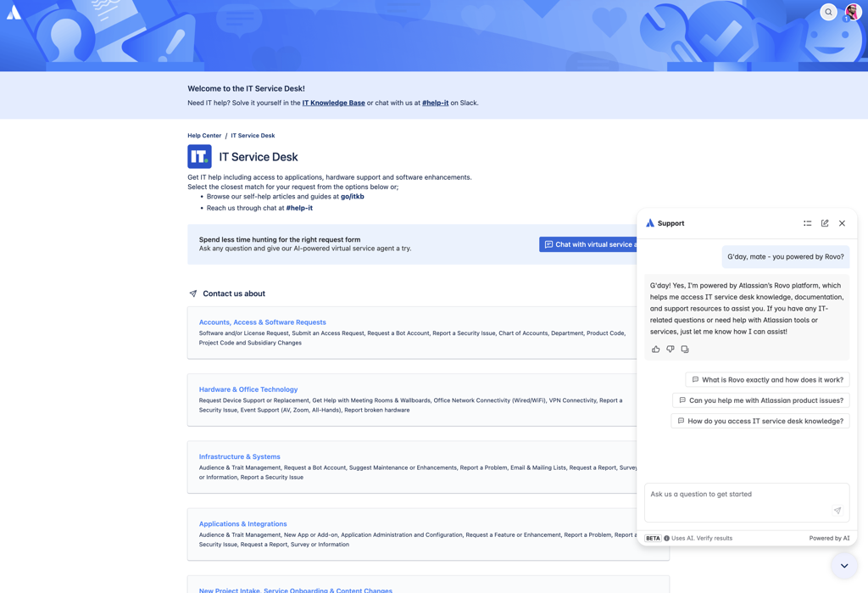Open Hardware & Office Technology category
The height and width of the screenshot is (593, 868).
click(248, 389)
